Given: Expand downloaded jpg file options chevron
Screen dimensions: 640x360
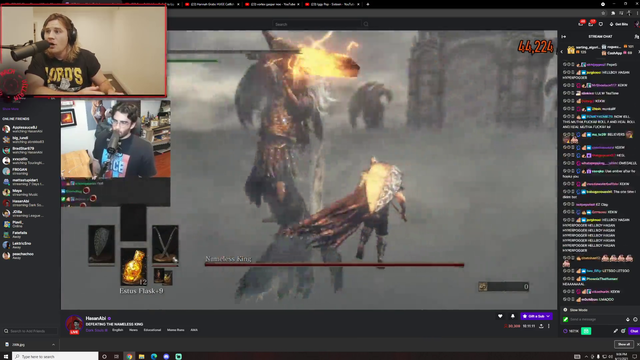Looking at the screenshot, I should point(53,344).
